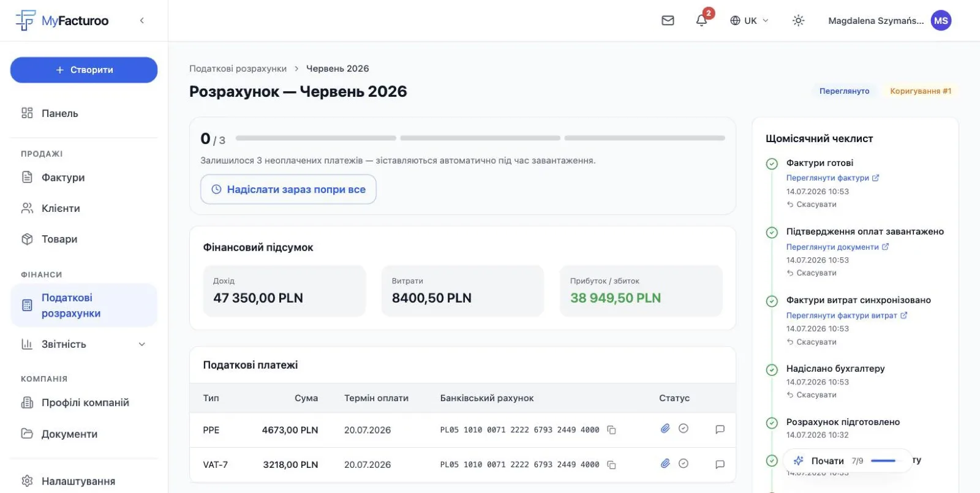Click the Створити button
The image size is (980, 493).
coord(84,70)
